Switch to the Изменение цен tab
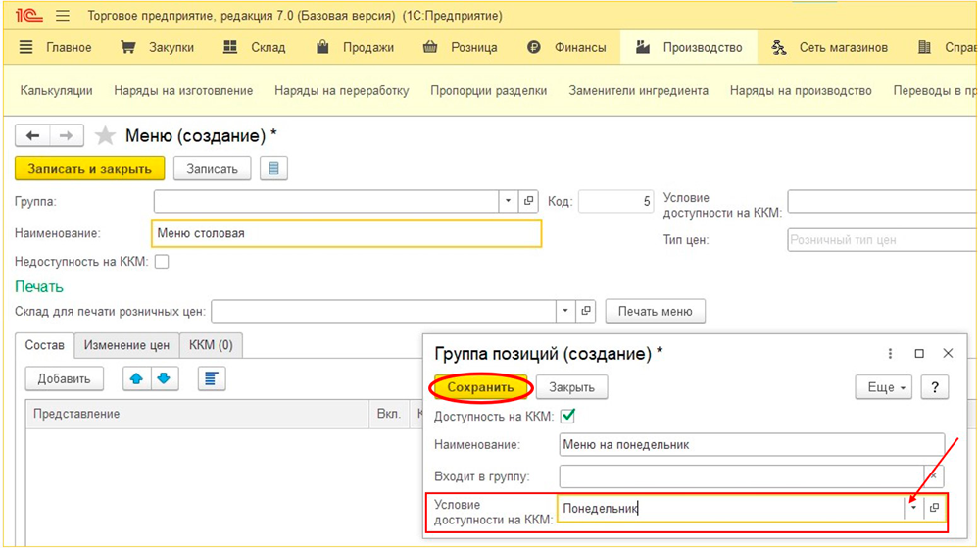The height and width of the screenshot is (548, 980). pyautogui.click(x=126, y=345)
